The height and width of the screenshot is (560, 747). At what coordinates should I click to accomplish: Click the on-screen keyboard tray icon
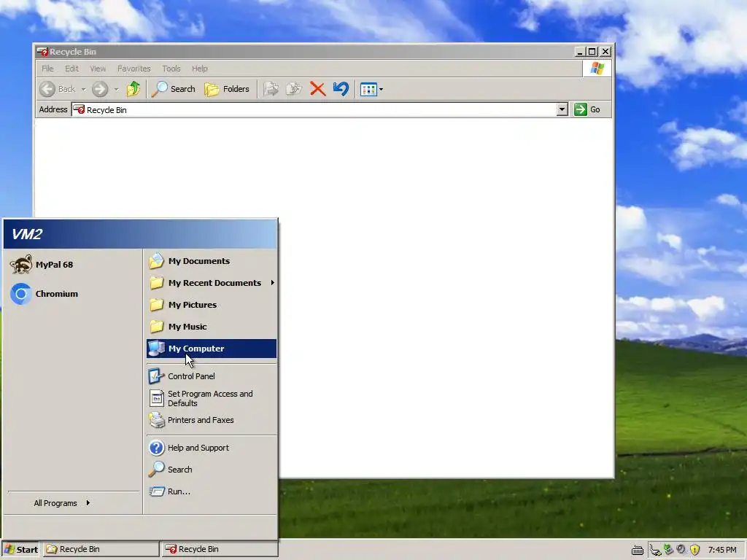638,551
